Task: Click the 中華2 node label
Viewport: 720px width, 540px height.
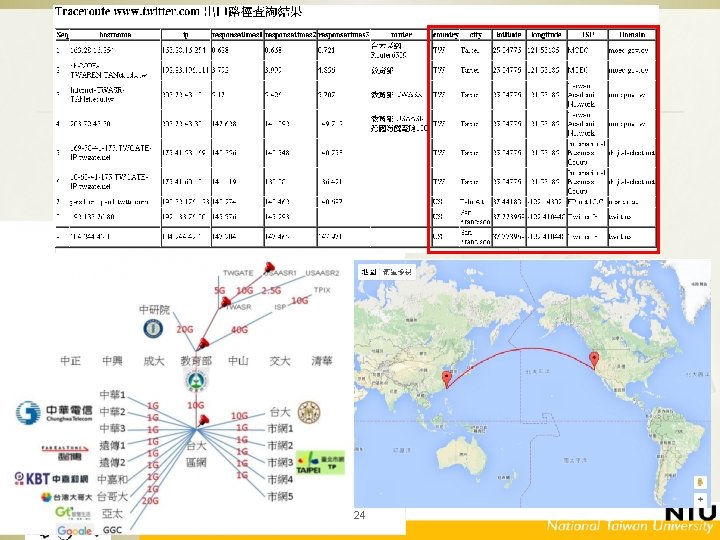Action: coord(112,411)
